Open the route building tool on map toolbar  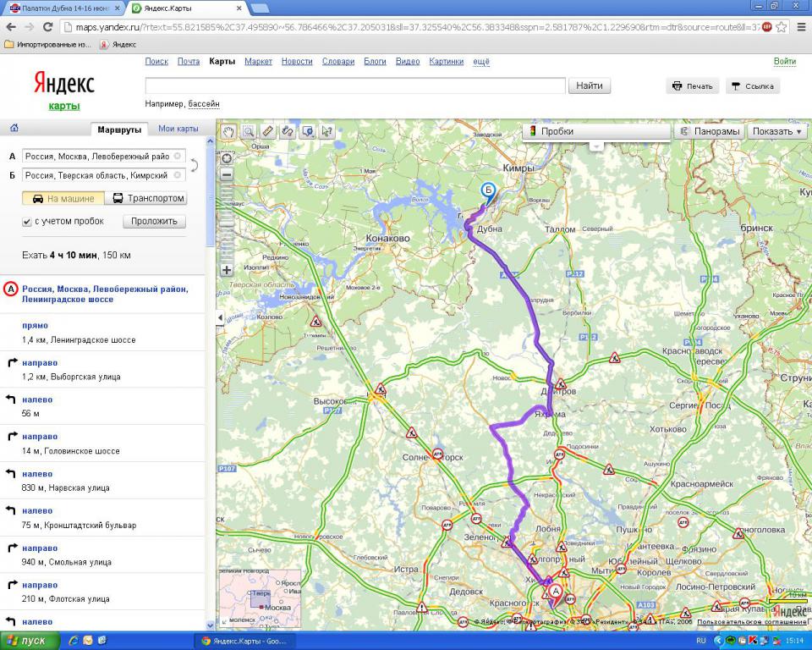(288, 132)
